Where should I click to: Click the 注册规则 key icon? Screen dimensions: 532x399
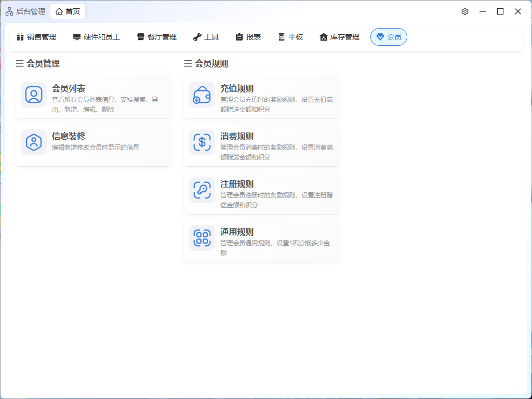202,190
